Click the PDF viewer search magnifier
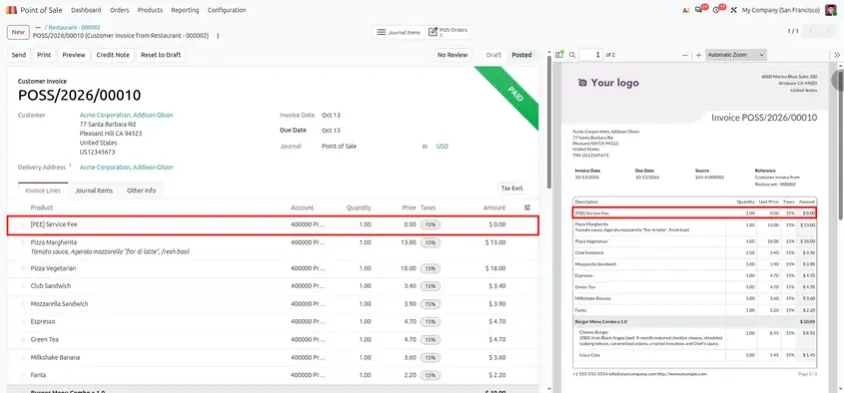 pyautogui.click(x=572, y=55)
